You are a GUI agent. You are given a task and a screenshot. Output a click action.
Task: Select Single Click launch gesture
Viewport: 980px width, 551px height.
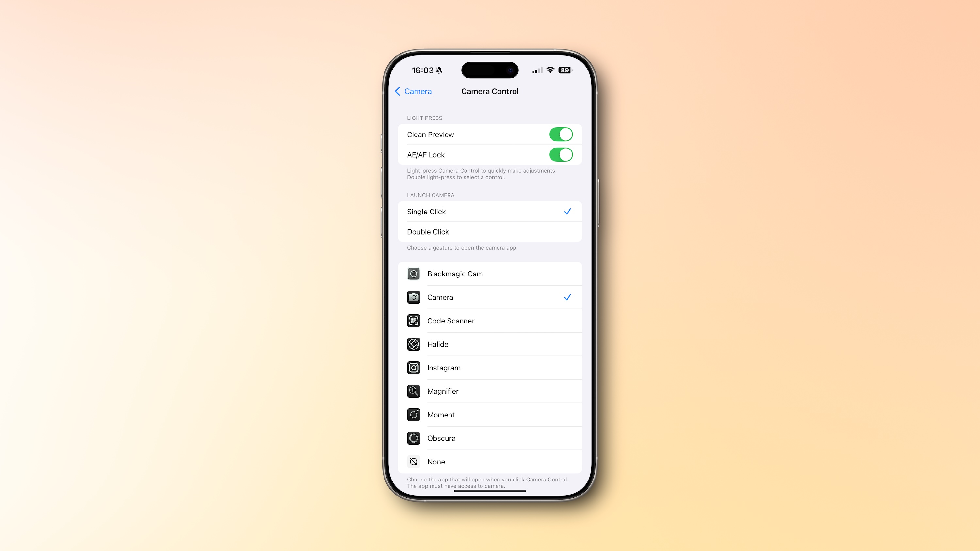click(489, 211)
